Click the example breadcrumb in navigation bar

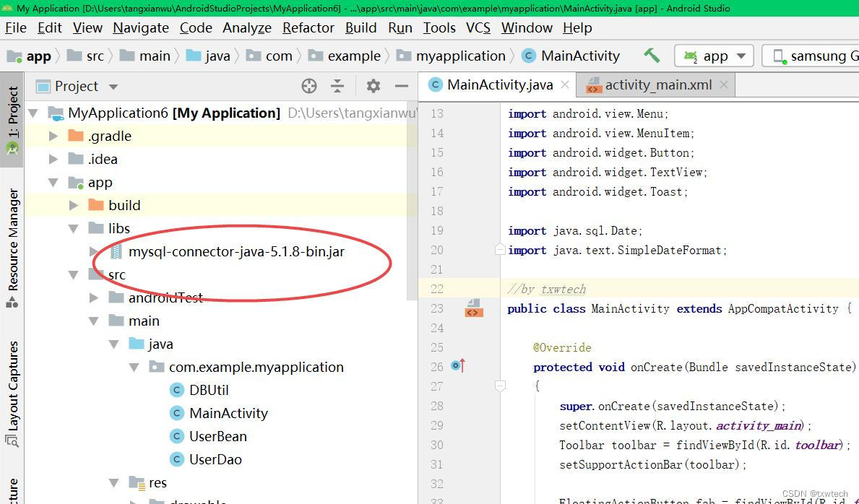tap(344, 56)
